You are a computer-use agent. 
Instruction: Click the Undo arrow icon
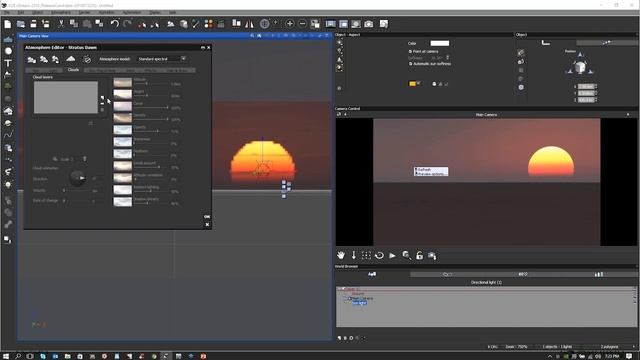pyautogui.click(x=115, y=24)
